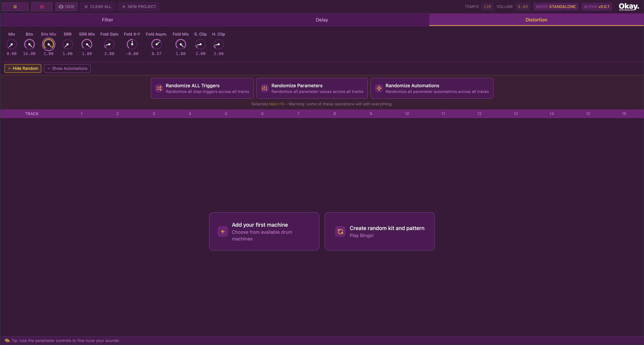Click the plus icon on Add your first machine
This screenshot has height=345, width=644.
point(223,231)
